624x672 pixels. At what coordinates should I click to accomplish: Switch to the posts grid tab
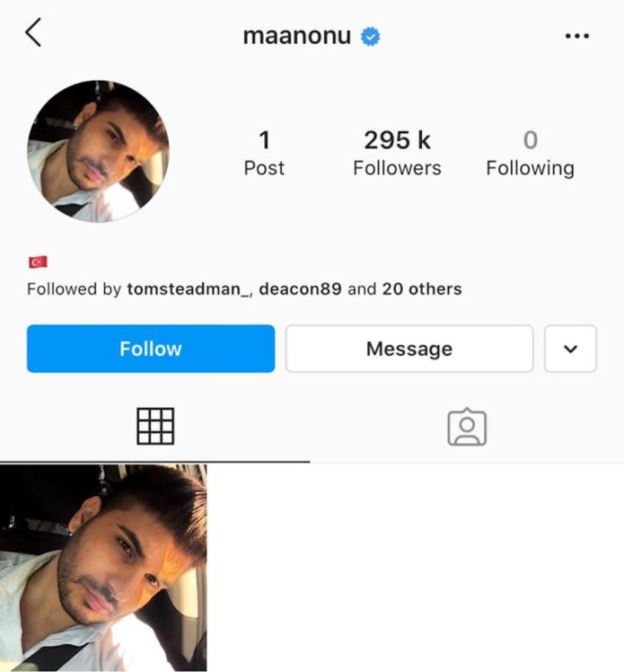[155, 427]
